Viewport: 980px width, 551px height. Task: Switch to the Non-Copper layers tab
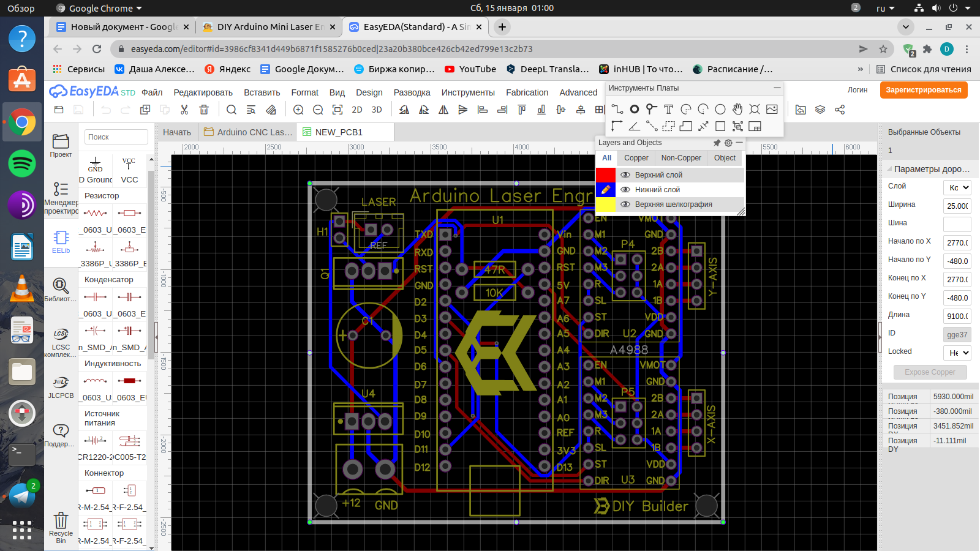(681, 158)
